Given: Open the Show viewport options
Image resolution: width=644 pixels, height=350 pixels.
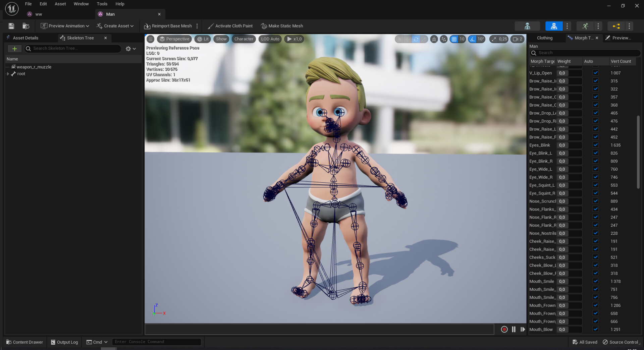Looking at the screenshot, I should tap(221, 39).
